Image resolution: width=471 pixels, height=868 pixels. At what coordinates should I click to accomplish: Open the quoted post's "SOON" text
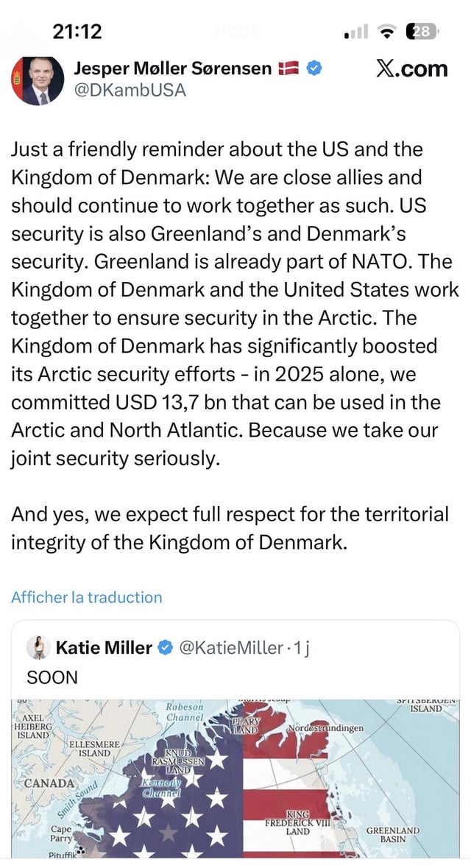click(52, 677)
